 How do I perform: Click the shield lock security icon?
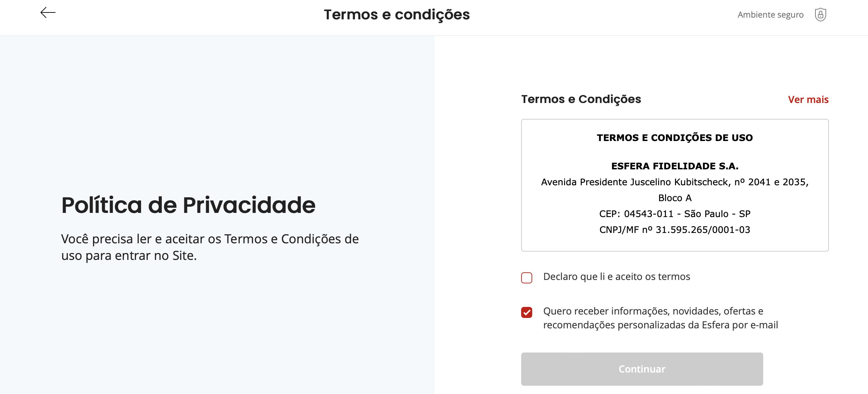(x=820, y=15)
